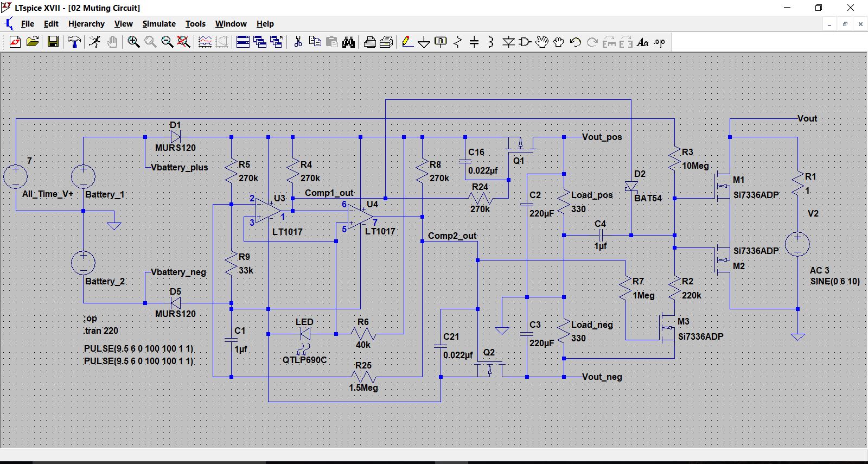
Task: Select the SINE(0 6 10) source value
Action: pos(835,281)
